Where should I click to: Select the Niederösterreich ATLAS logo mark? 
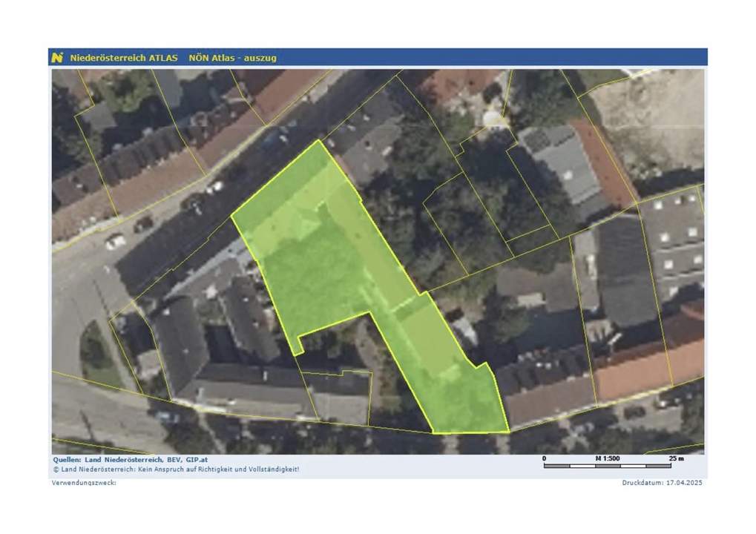[56, 56]
